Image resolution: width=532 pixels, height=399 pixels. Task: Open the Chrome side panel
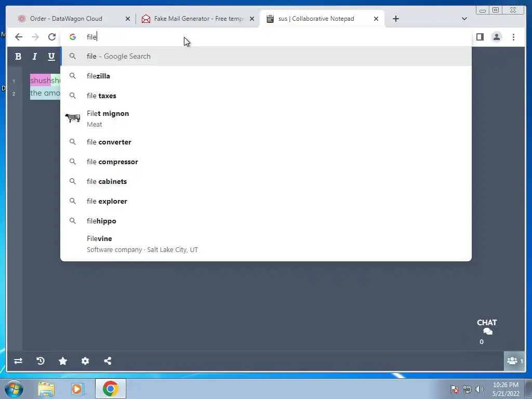[480, 37]
